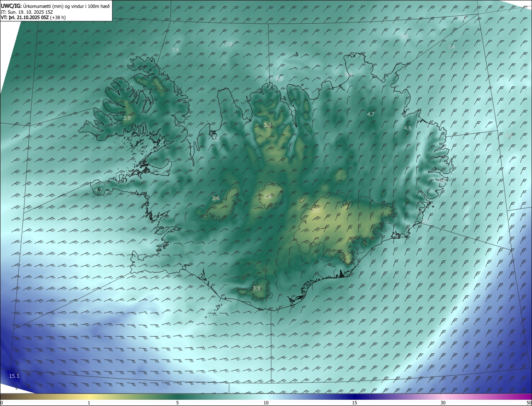Click the 15.1 value label over the ocean
The height and width of the screenshot is (406, 532).
click(14, 376)
